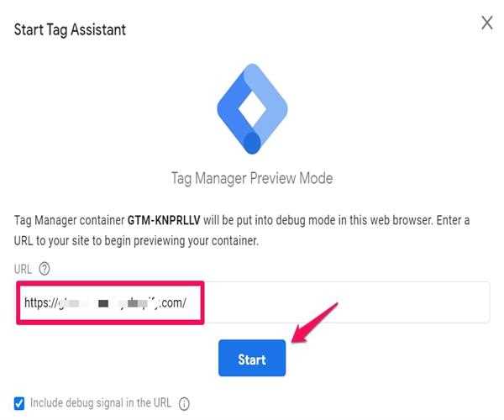The height and width of the screenshot is (420, 504).
Task: Click the 'URL' field label
Action: (x=23, y=269)
